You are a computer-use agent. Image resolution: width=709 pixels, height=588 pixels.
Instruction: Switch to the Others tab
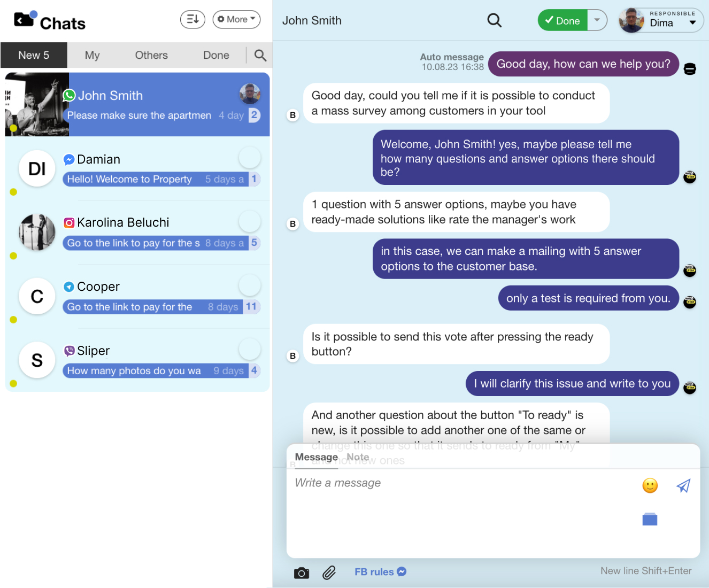pyautogui.click(x=151, y=55)
